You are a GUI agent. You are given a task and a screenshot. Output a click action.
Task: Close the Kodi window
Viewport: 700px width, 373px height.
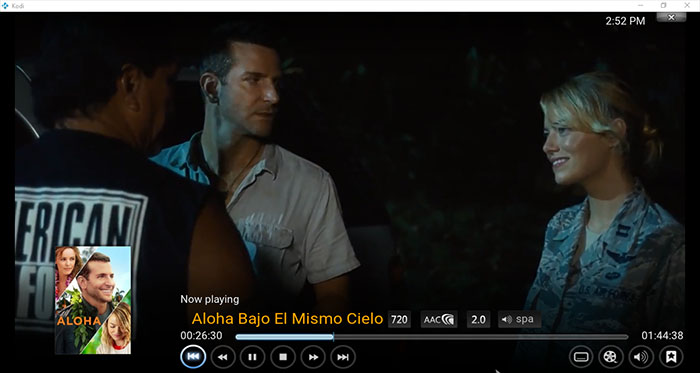(x=687, y=5)
